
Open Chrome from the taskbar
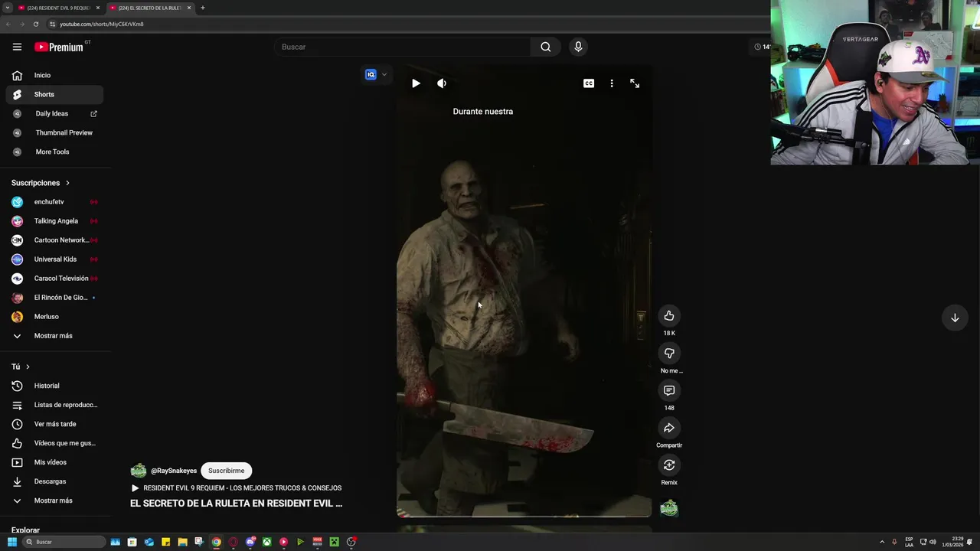click(x=217, y=542)
